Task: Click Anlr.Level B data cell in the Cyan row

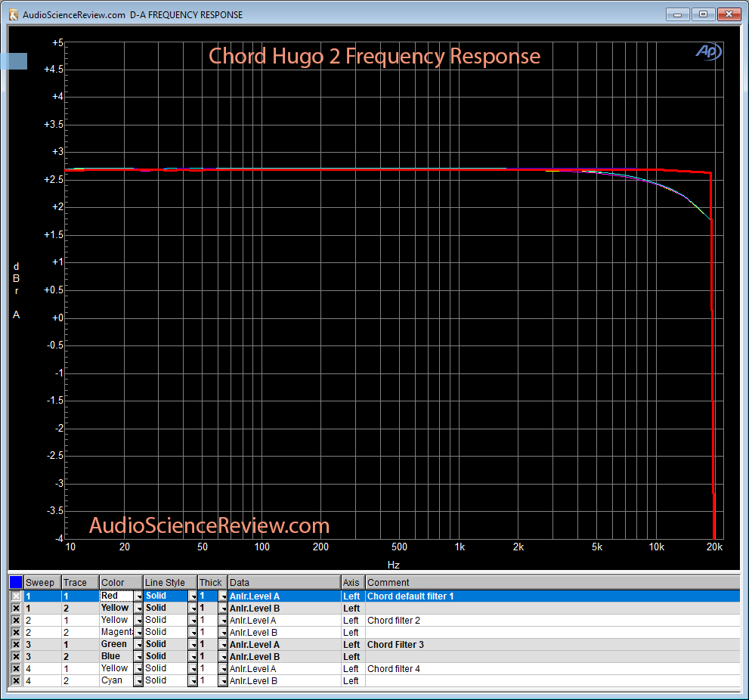Action: coord(284,681)
